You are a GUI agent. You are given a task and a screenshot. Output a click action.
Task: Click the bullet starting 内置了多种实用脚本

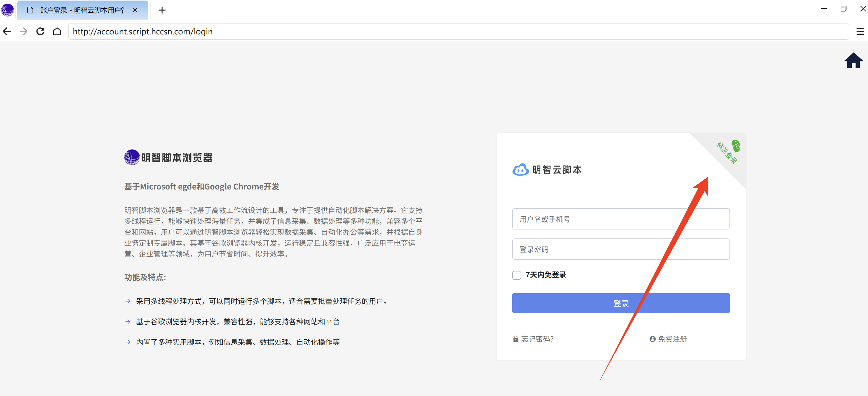238,342
